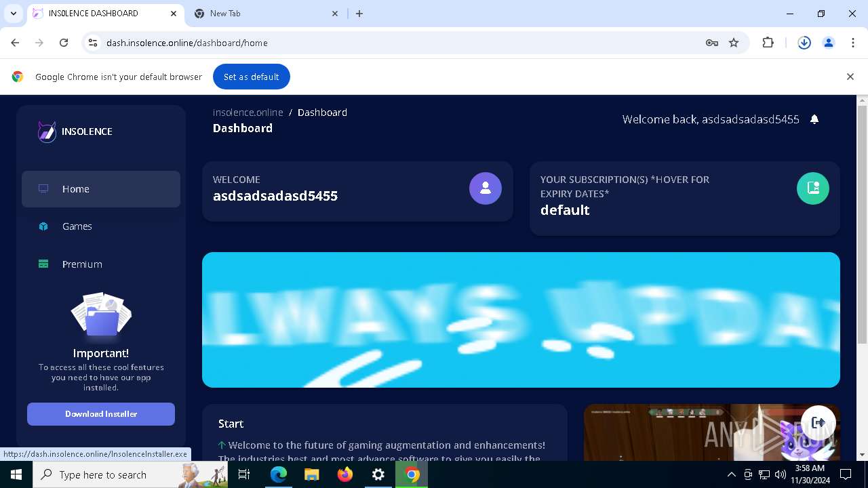Click the Home monitor icon
Image resolution: width=868 pixels, height=488 pixels.
tap(43, 188)
